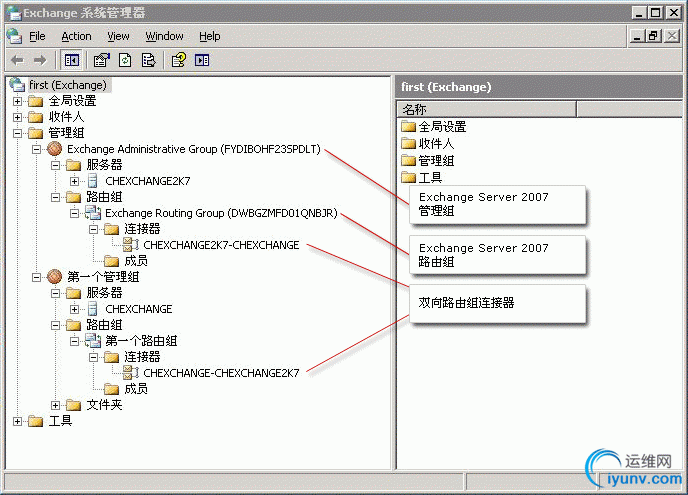This screenshot has height=495, width=688.
Task: Collapse Exchange Routing Group node
Action: point(75,213)
